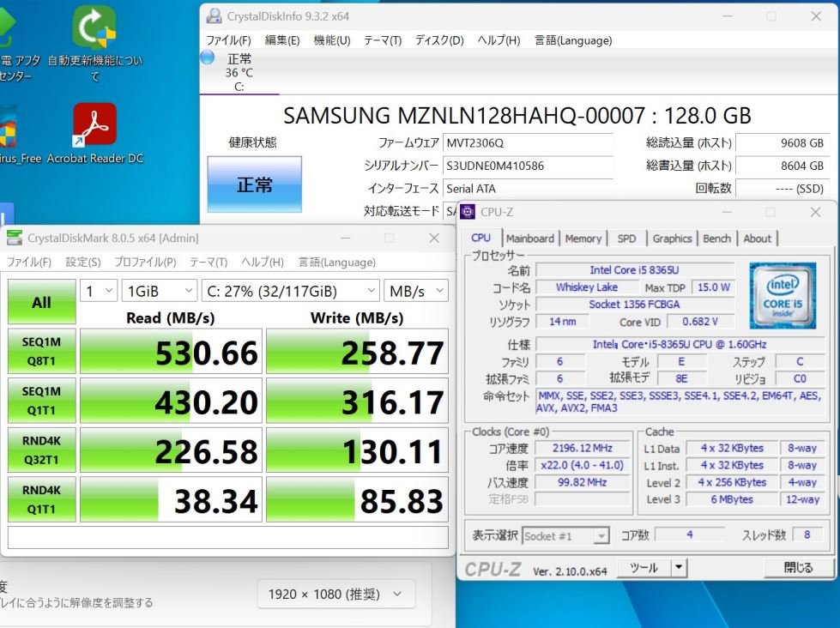Open Acrobat Reader DC desktop icon
This screenshot has height=628, width=840.
(x=94, y=125)
